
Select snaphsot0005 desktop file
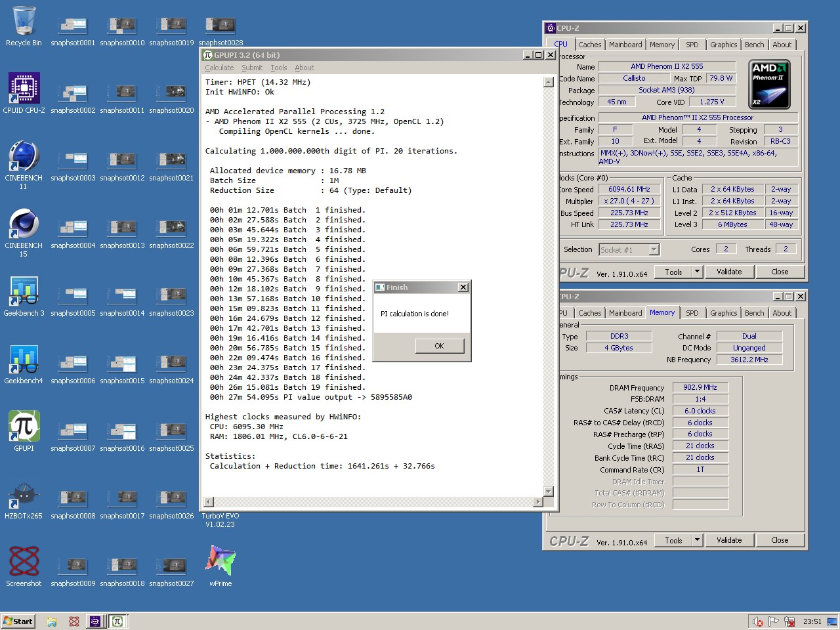coord(73,301)
